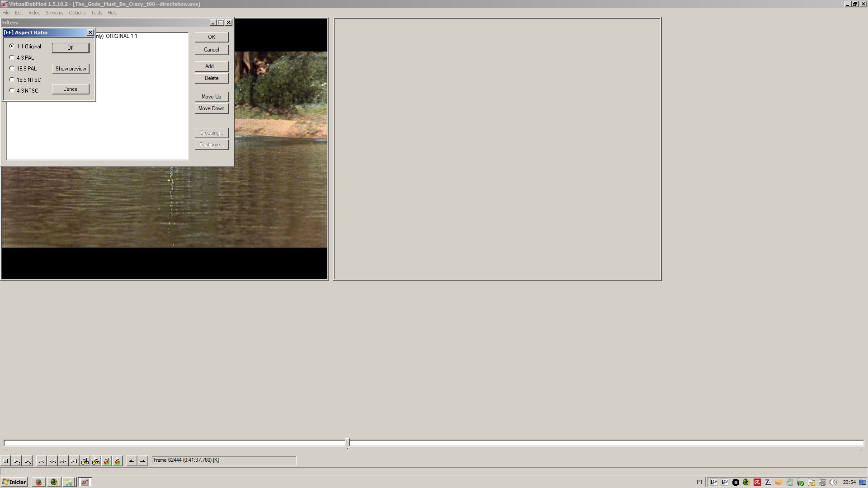The height and width of the screenshot is (488, 868).
Task: Click the Filters dialog Cancel button
Action: tap(212, 49)
